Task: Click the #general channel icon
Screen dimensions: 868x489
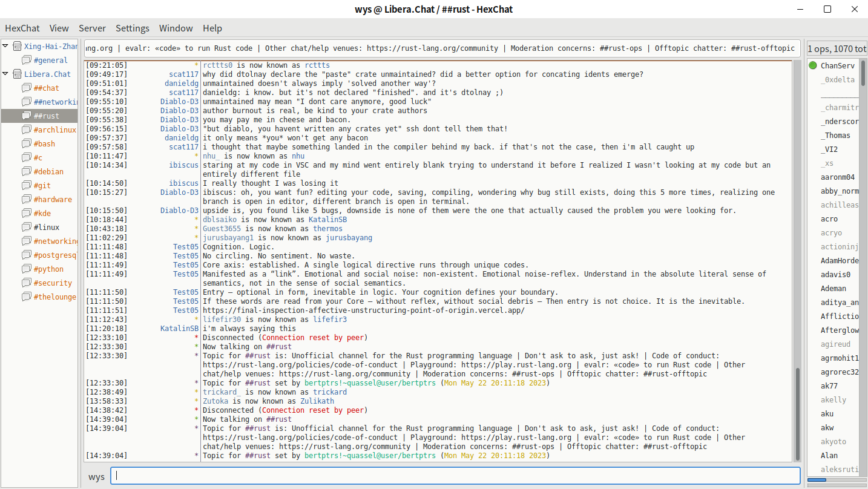Action: click(x=27, y=60)
